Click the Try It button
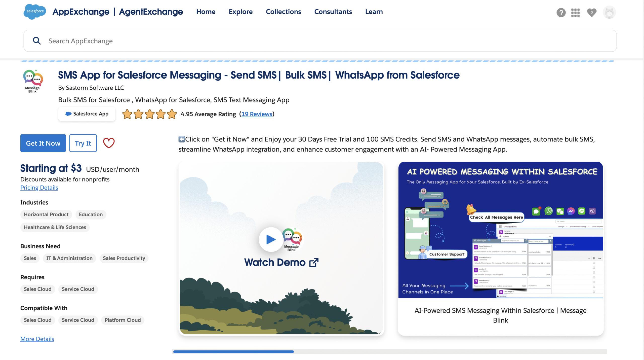 [x=83, y=143]
